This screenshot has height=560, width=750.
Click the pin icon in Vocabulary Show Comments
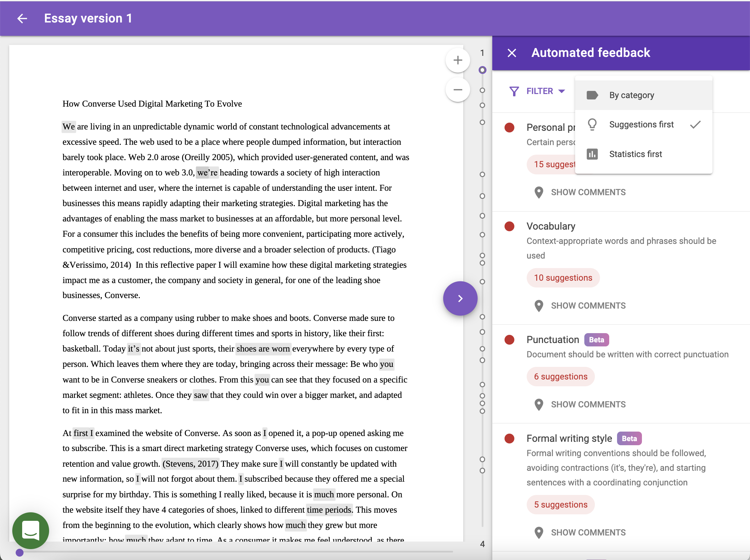[x=539, y=306]
